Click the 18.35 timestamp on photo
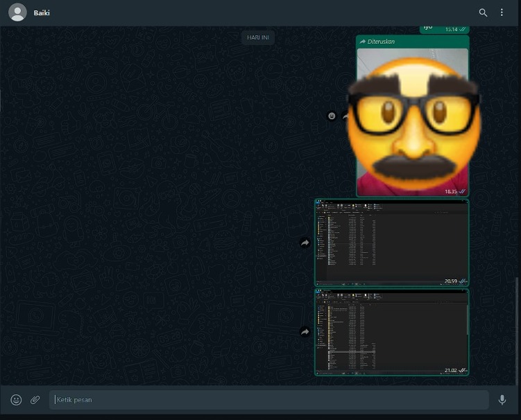 450,191
